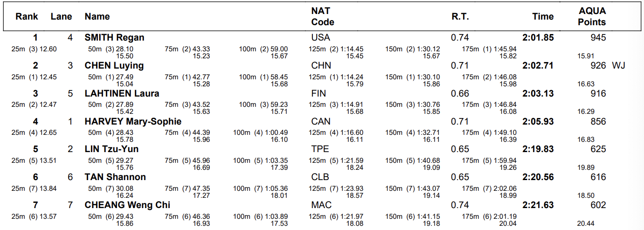
Task: Click swimmer name LIN Tzu-Yun
Action: [x=111, y=149]
